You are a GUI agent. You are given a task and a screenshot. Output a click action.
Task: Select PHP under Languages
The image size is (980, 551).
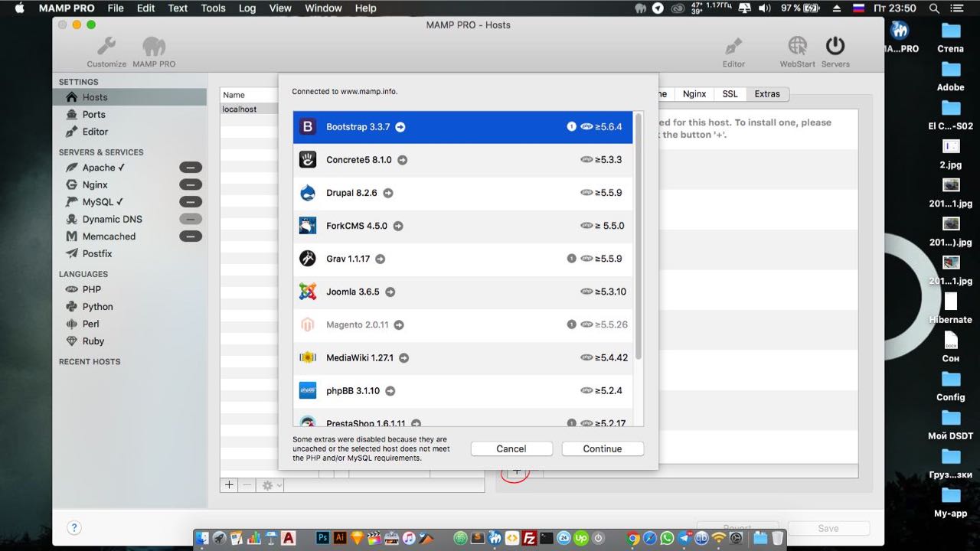click(130, 289)
